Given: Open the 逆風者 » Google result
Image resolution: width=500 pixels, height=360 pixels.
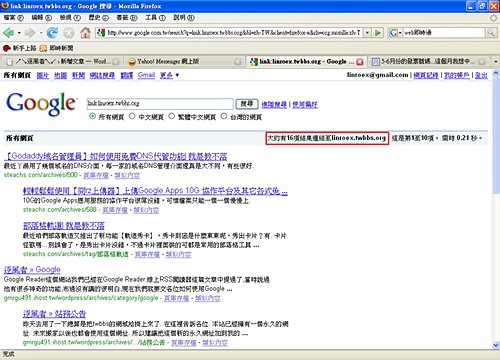Looking at the screenshot, I should (32, 270).
